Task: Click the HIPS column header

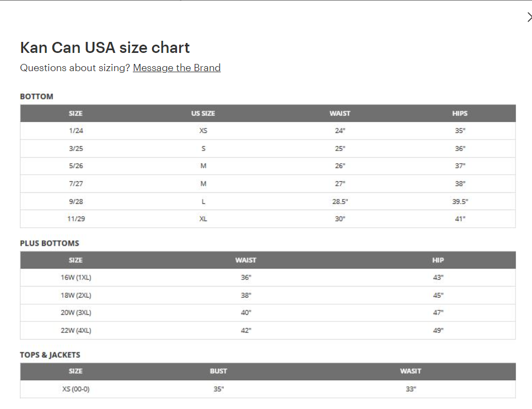Action: click(459, 113)
